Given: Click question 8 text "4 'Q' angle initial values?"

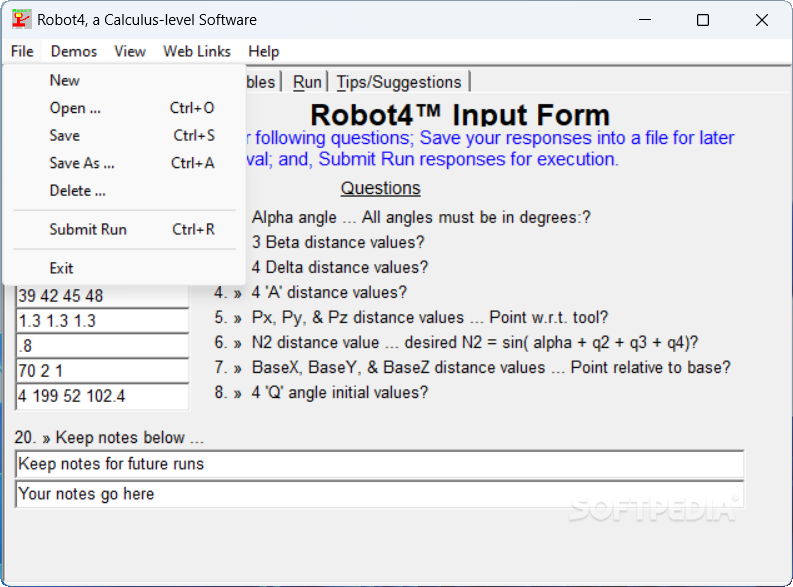Looking at the screenshot, I should coord(340,392).
